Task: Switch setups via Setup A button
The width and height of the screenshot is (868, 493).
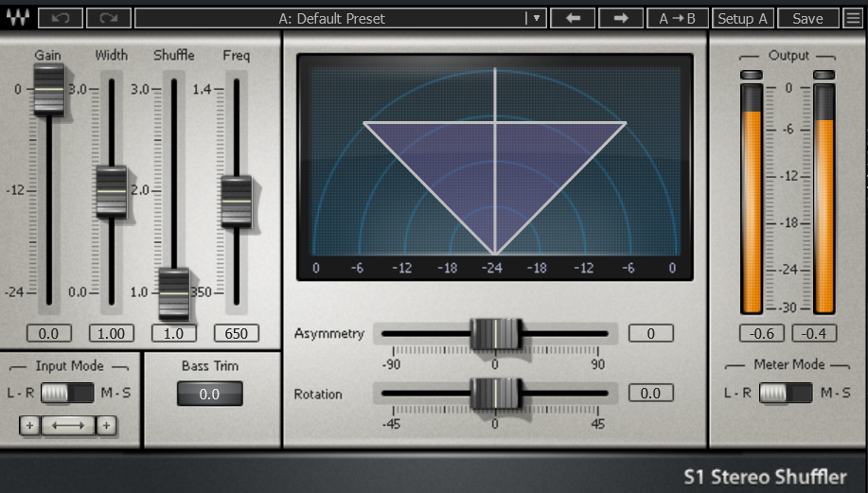Action: [x=742, y=18]
